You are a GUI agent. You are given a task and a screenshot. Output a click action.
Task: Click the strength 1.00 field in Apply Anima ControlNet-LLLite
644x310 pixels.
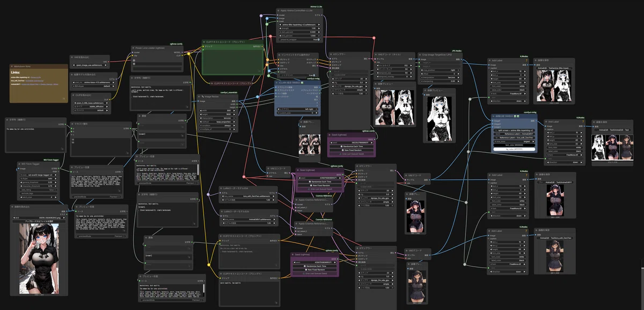point(299,28)
